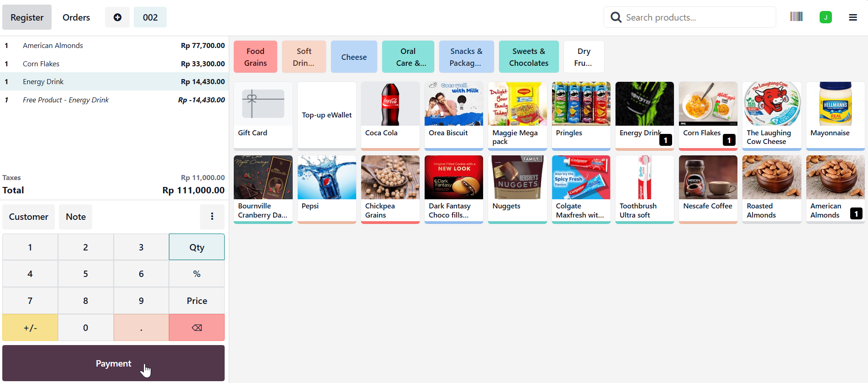Select order 002
Image resolution: width=868 pixels, height=383 pixels.
[x=150, y=17]
